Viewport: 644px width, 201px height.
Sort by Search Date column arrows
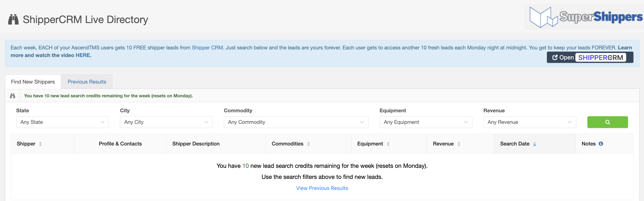[x=534, y=144]
